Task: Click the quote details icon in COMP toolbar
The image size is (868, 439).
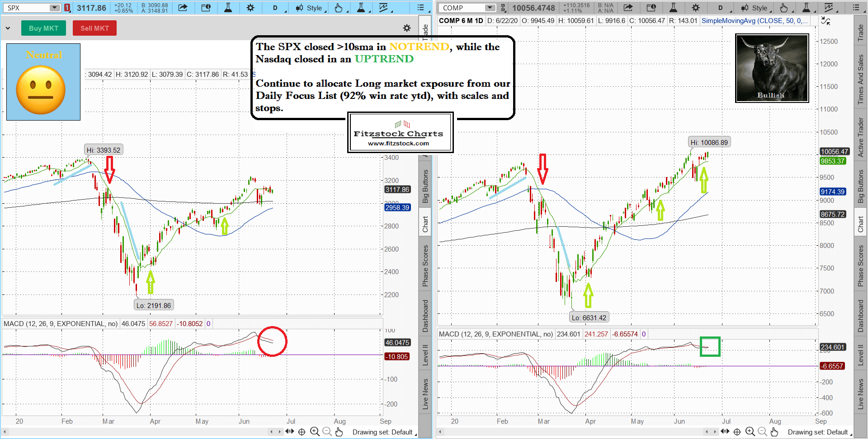Action: click(651, 8)
